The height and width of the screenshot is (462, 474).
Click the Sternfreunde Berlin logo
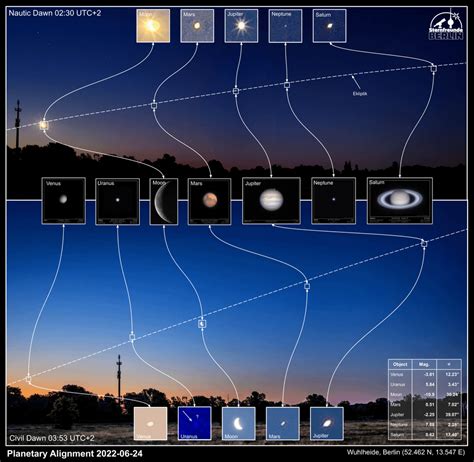446,26
